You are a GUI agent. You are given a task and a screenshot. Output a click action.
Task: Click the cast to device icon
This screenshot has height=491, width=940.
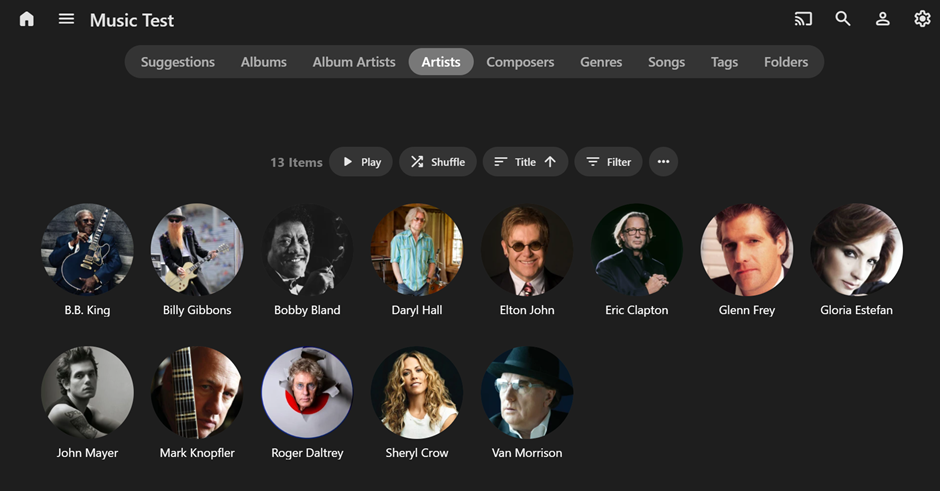pyautogui.click(x=803, y=19)
